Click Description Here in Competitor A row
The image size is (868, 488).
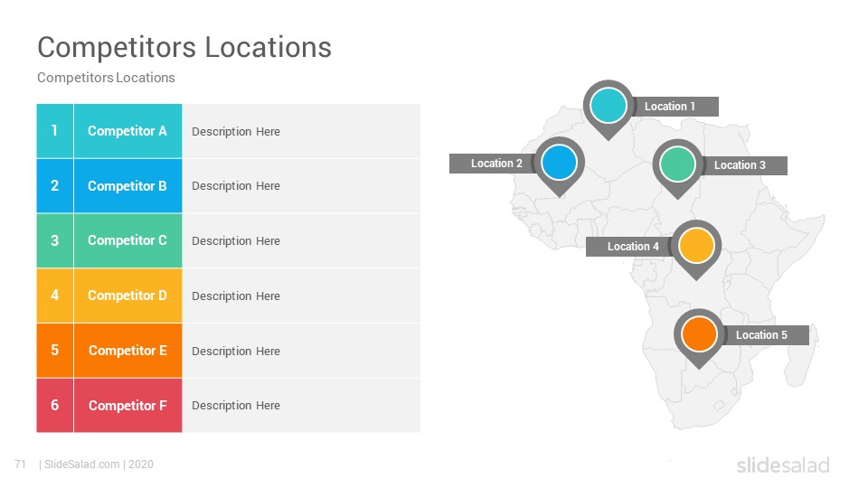tap(236, 132)
